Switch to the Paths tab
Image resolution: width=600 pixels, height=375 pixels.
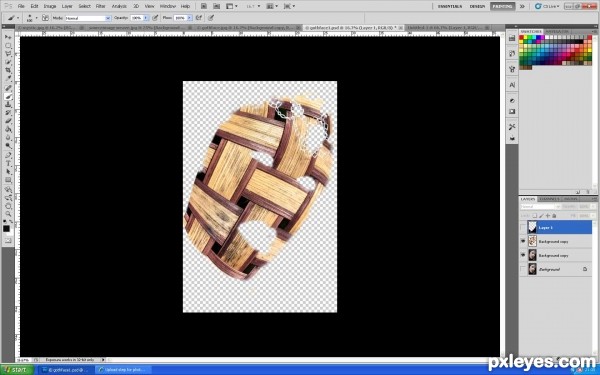click(x=570, y=199)
